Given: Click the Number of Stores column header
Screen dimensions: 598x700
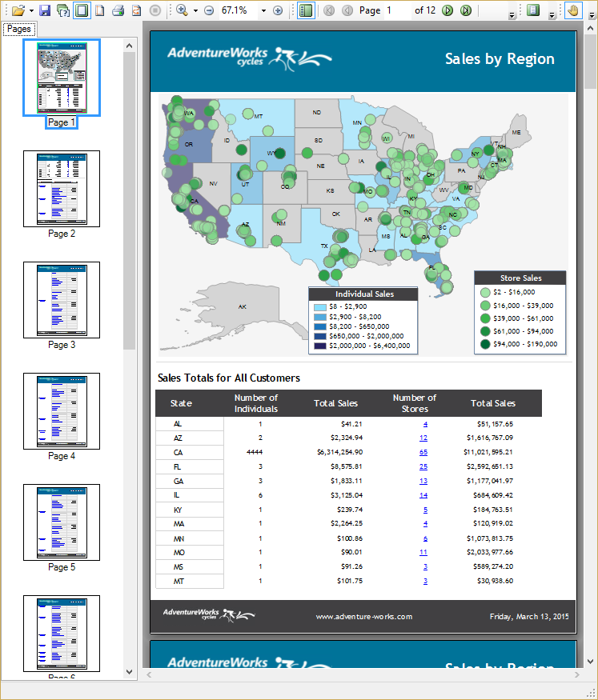Looking at the screenshot, I should pyautogui.click(x=415, y=403).
